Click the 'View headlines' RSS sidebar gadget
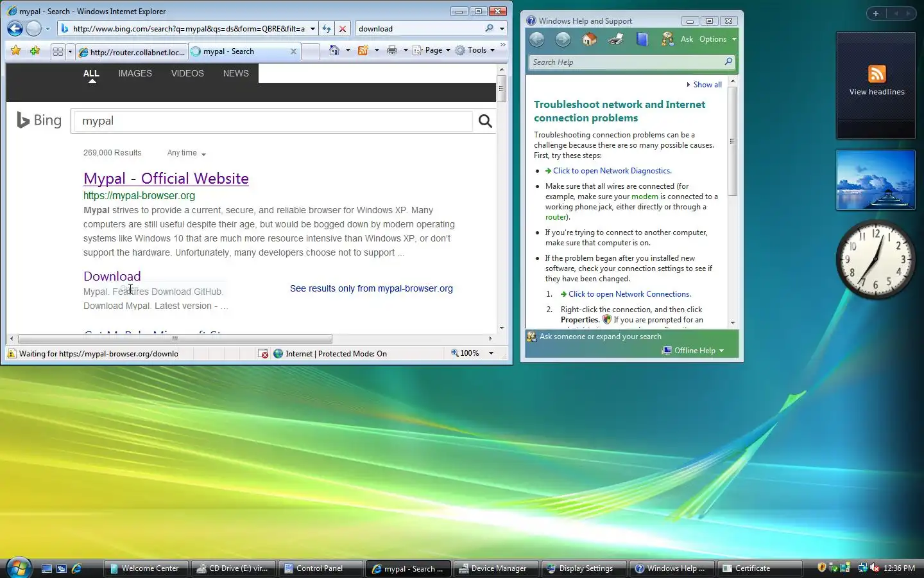924x578 pixels. 876,85
